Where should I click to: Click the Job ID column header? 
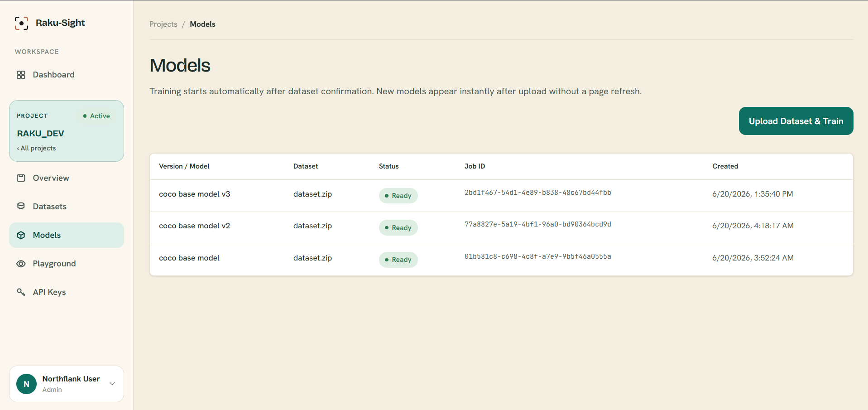tap(475, 166)
